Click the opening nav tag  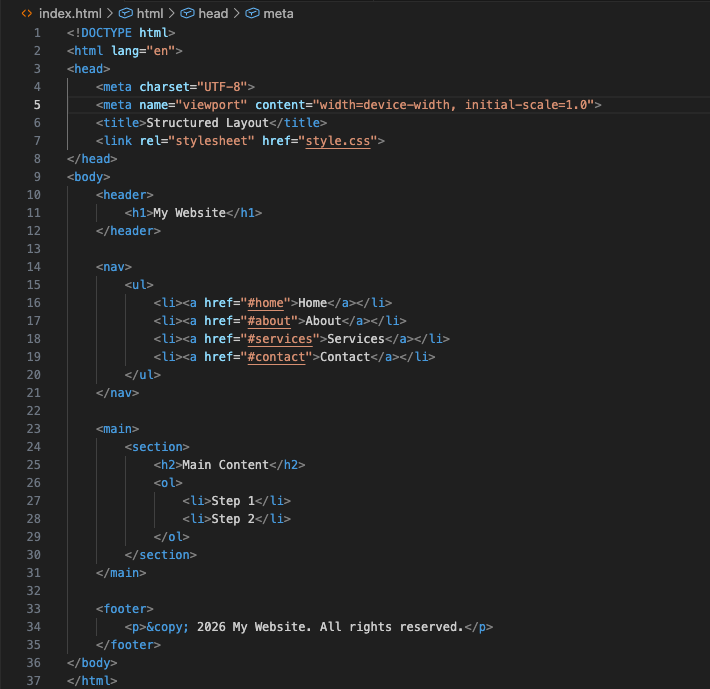[114, 267]
